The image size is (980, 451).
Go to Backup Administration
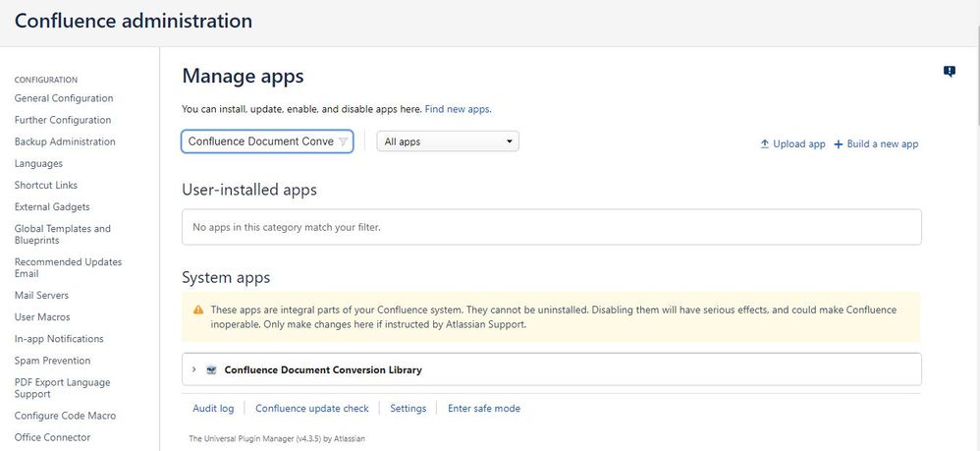pos(65,142)
